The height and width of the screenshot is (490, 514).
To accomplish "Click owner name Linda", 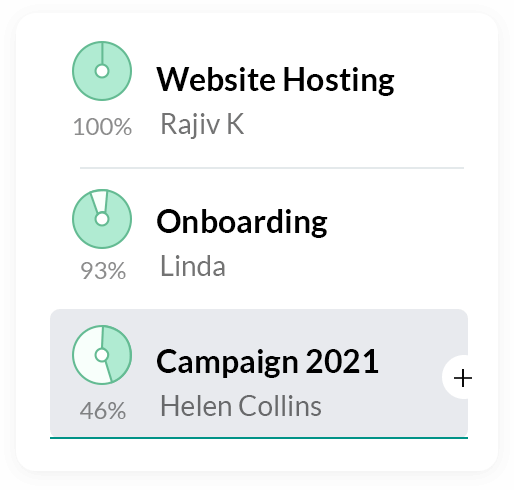I will [x=193, y=266].
